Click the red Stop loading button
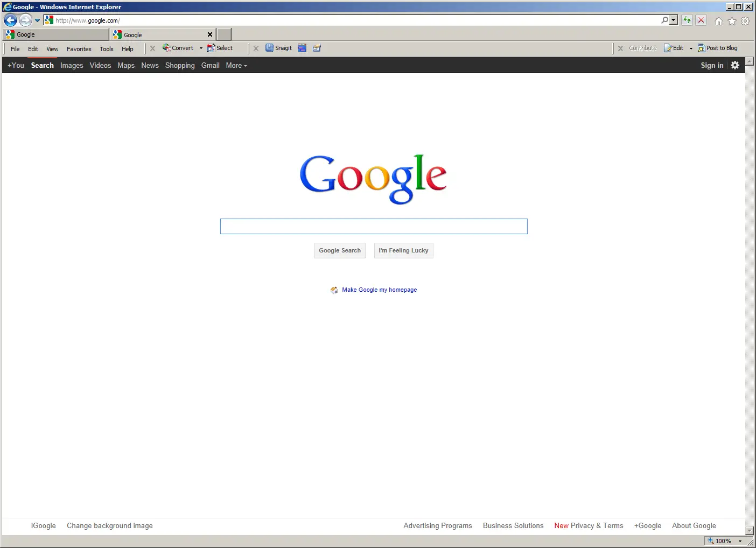This screenshot has height=548, width=756. (x=701, y=20)
